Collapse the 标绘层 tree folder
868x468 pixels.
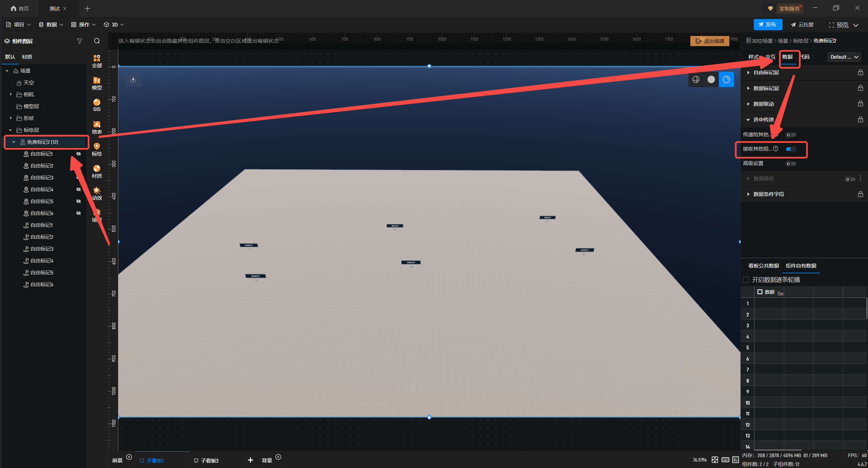[11, 130]
